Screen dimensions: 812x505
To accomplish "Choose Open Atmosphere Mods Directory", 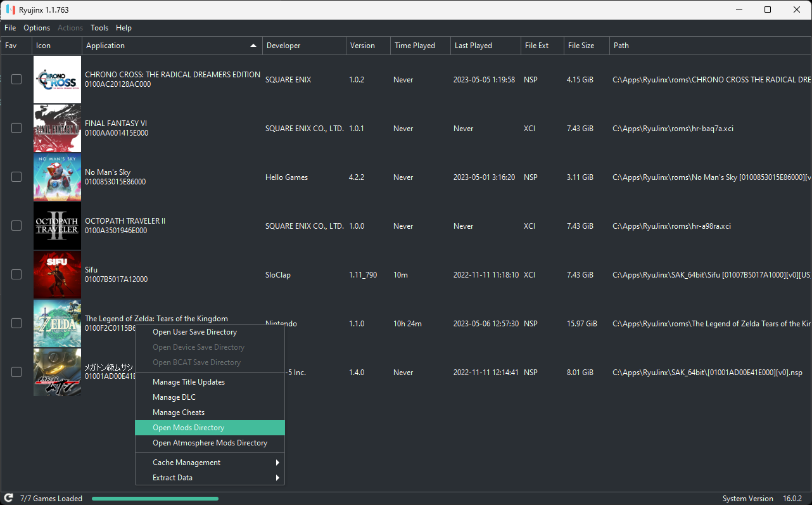I will coord(210,443).
